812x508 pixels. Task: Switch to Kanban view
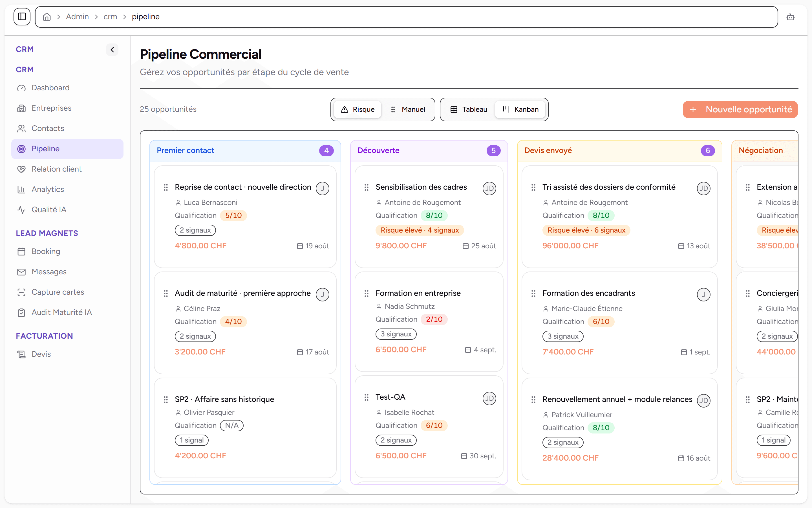(x=520, y=110)
